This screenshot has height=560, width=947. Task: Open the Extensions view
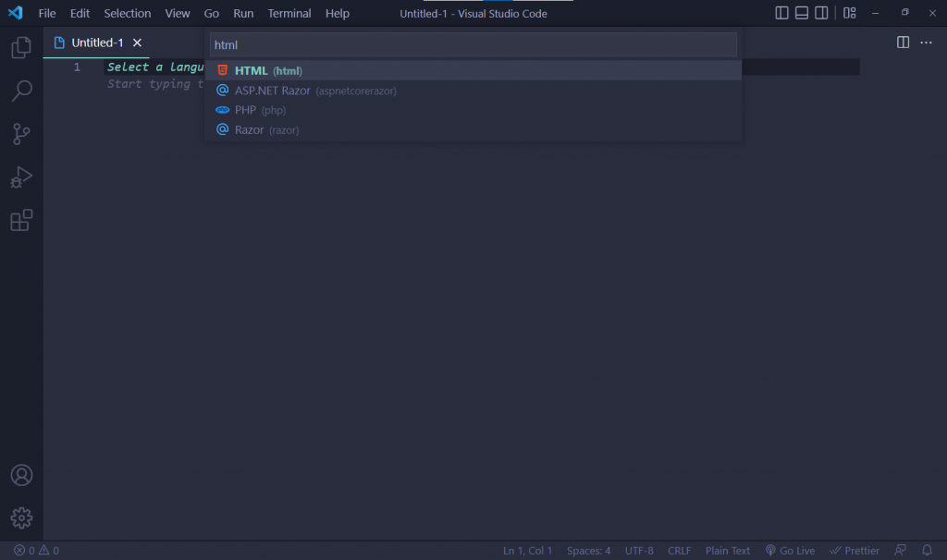coord(21,220)
